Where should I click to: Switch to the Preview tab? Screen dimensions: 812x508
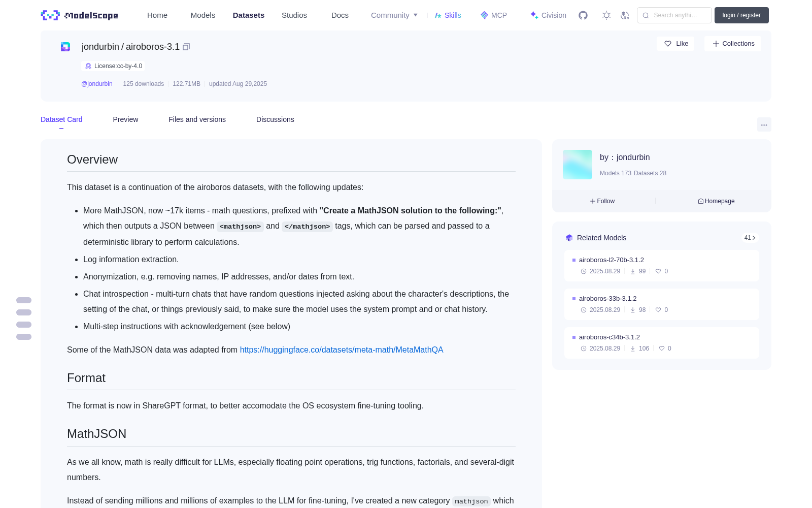(x=125, y=119)
